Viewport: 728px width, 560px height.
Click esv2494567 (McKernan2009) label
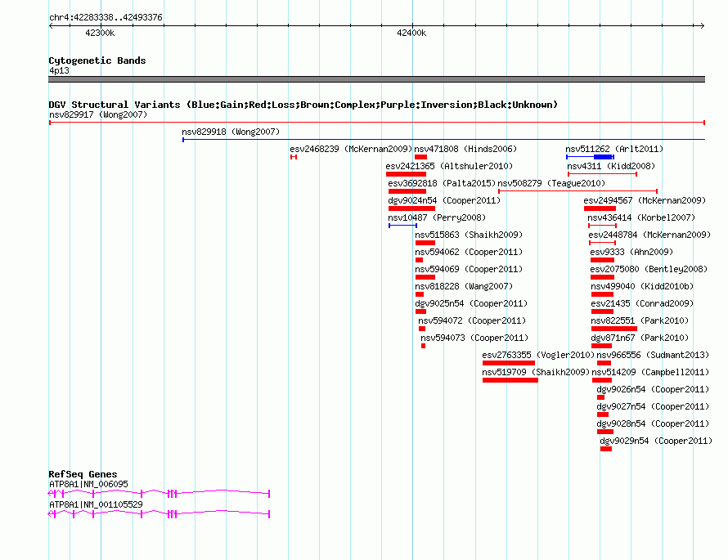point(645,200)
